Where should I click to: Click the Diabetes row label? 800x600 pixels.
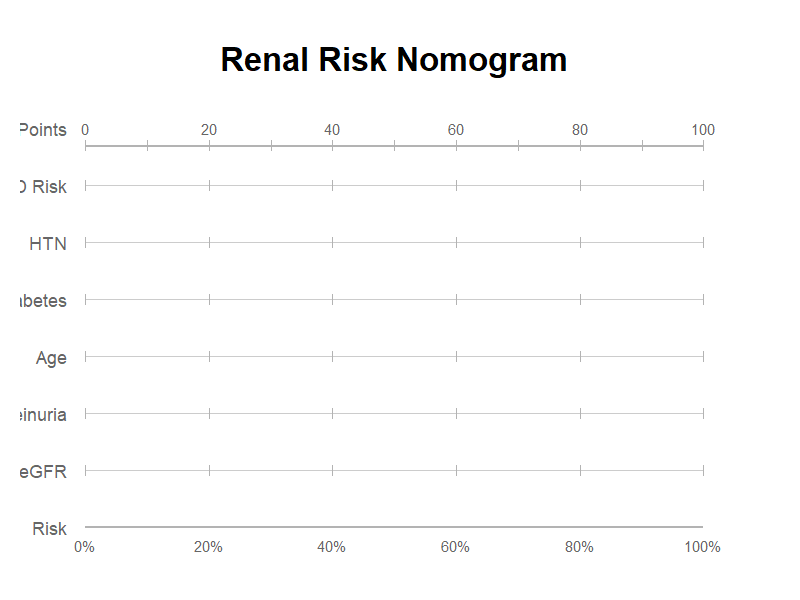point(43,301)
